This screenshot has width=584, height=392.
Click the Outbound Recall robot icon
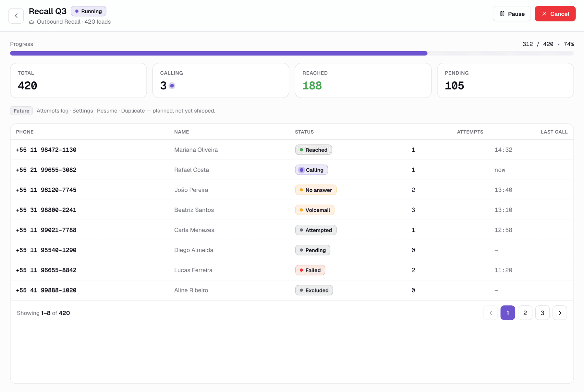[x=31, y=22]
